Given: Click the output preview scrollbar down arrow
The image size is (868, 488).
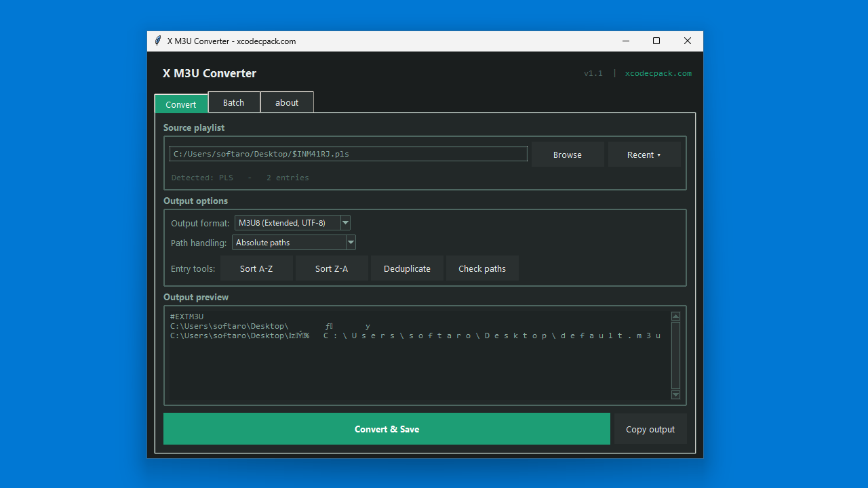Looking at the screenshot, I should pos(675,394).
